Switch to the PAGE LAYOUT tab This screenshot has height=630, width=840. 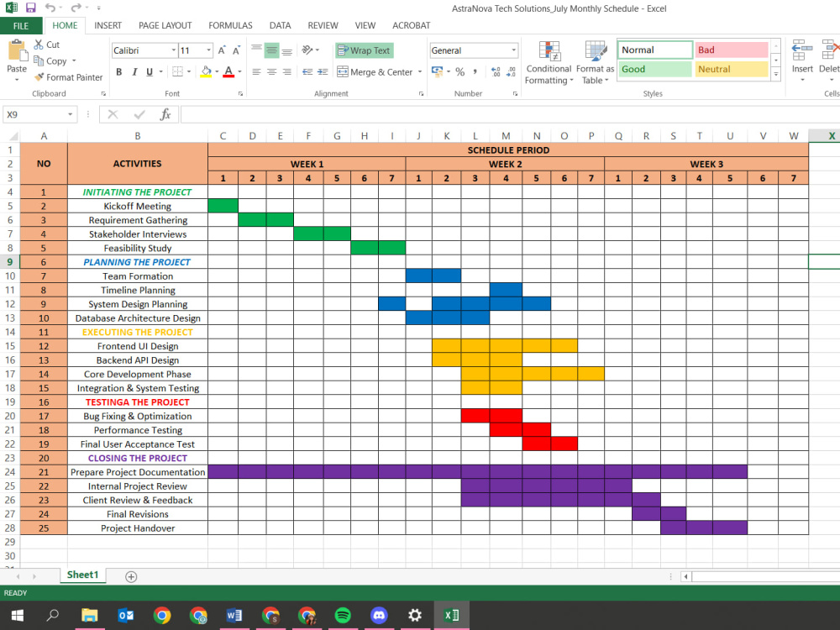[x=165, y=26]
